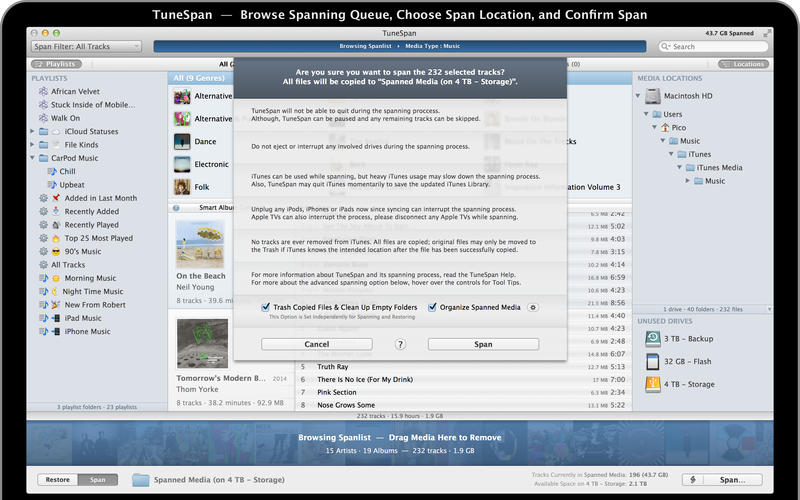Select There Is No Ice (For My Drink) track

click(463, 380)
